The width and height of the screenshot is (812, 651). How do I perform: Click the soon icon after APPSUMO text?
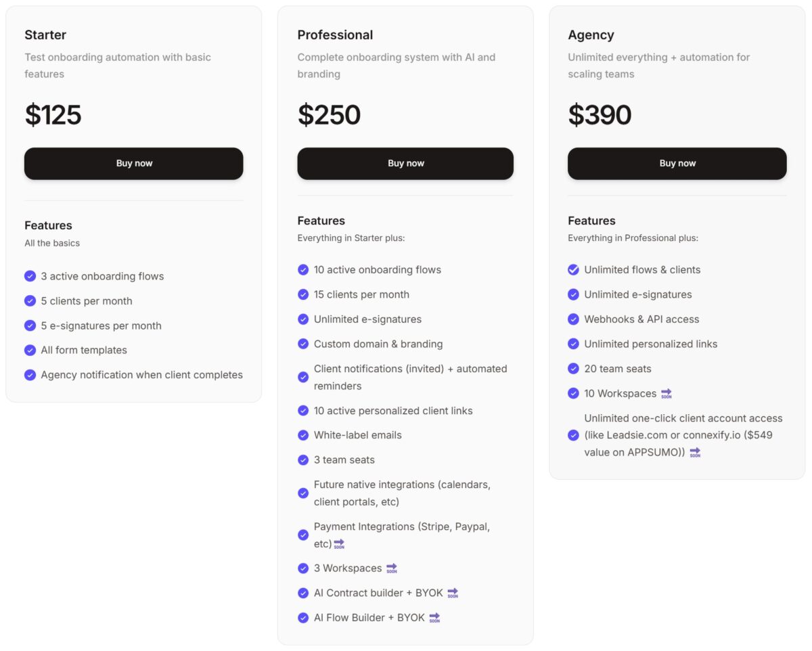[695, 453]
